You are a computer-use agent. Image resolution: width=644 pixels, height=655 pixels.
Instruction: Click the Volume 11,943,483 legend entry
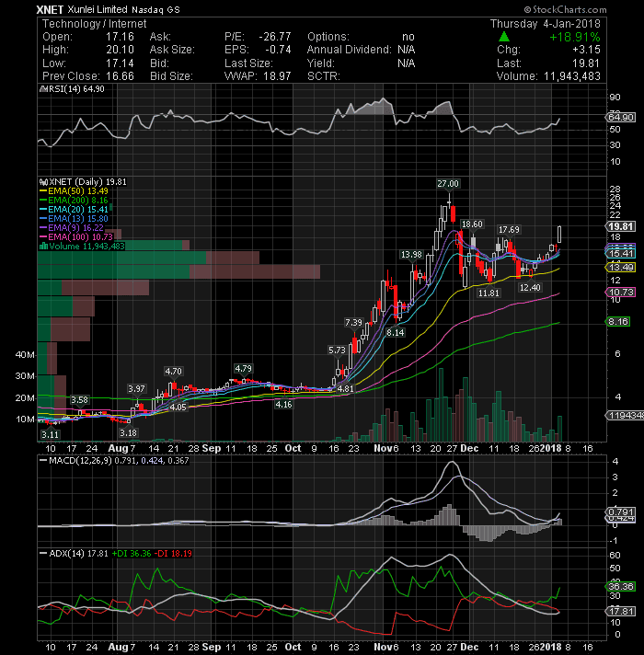[x=86, y=246]
